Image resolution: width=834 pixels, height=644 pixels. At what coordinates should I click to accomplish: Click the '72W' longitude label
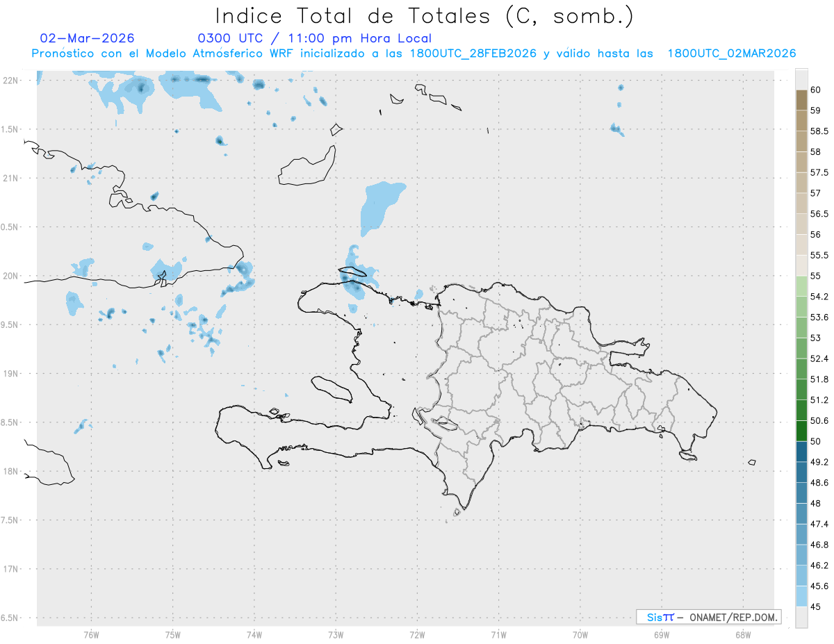pyautogui.click(x=417, y=634)
